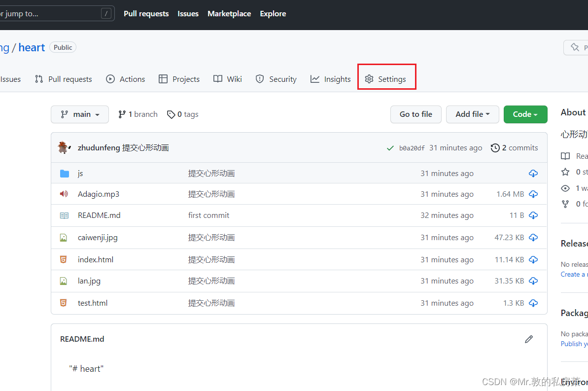Open the lan.jpg file
The width and height of the screenshot is (588, 391).
click(89, 281)
